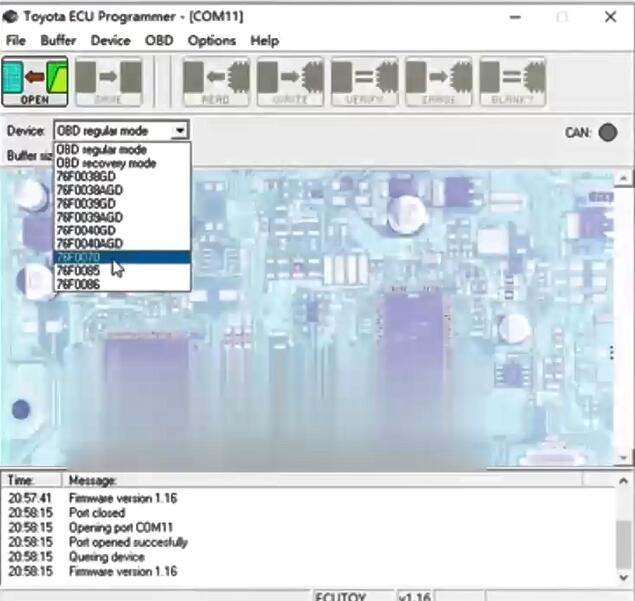635x601 pixels.
Task: Choose 76F0038AGD from device list
Action: click(x=122, y=190)
